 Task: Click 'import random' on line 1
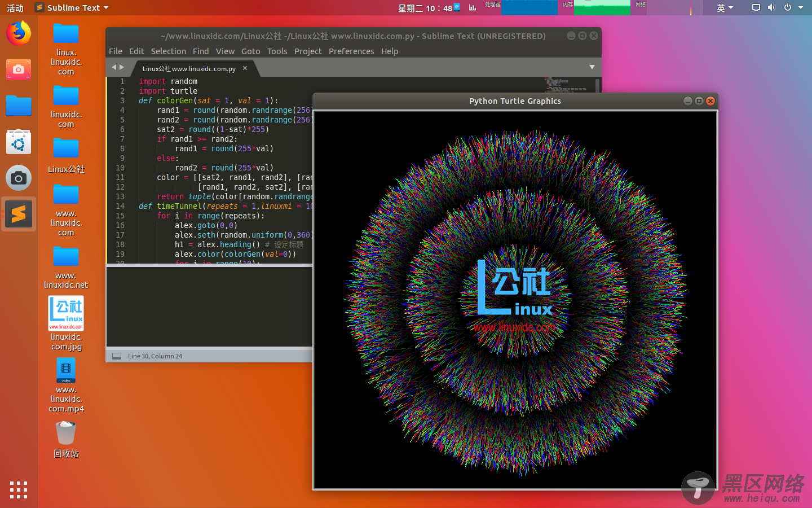pos(168,81)
